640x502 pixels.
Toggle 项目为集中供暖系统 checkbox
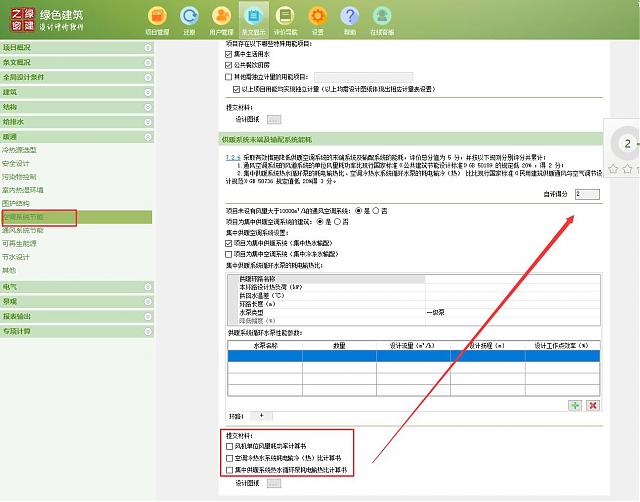(x=229, y=243)
